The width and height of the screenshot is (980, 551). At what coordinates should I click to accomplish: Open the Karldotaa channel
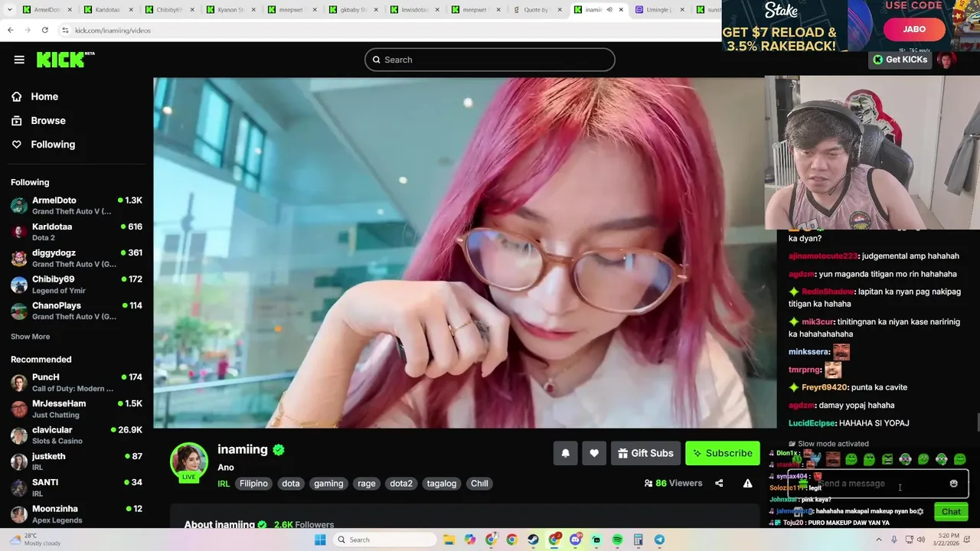(77, 232)
